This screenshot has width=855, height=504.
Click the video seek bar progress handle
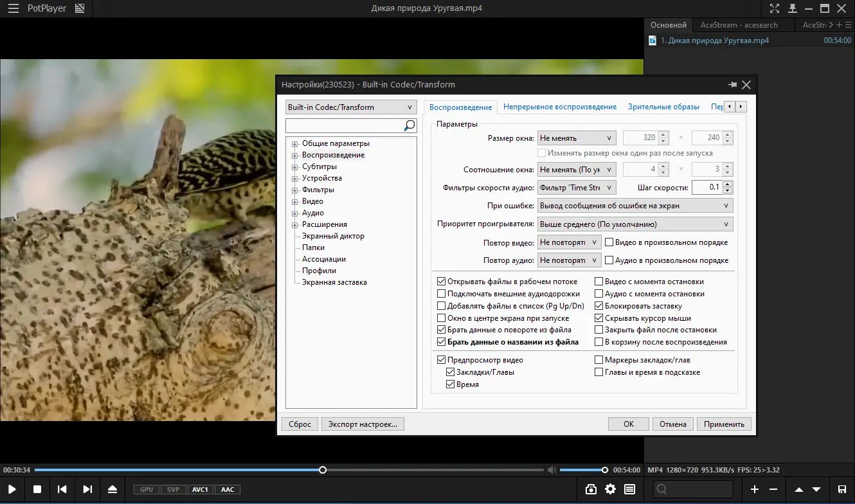[323, 470]
